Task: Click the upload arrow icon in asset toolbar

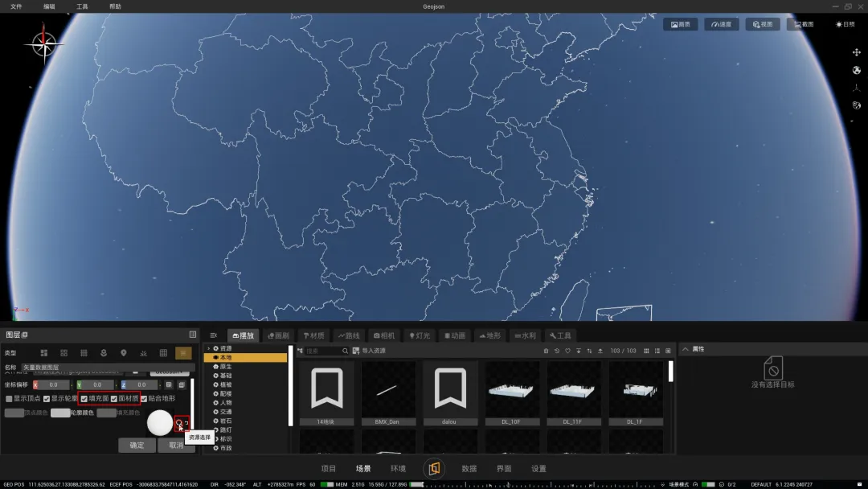Action: [x=600, y=351]
